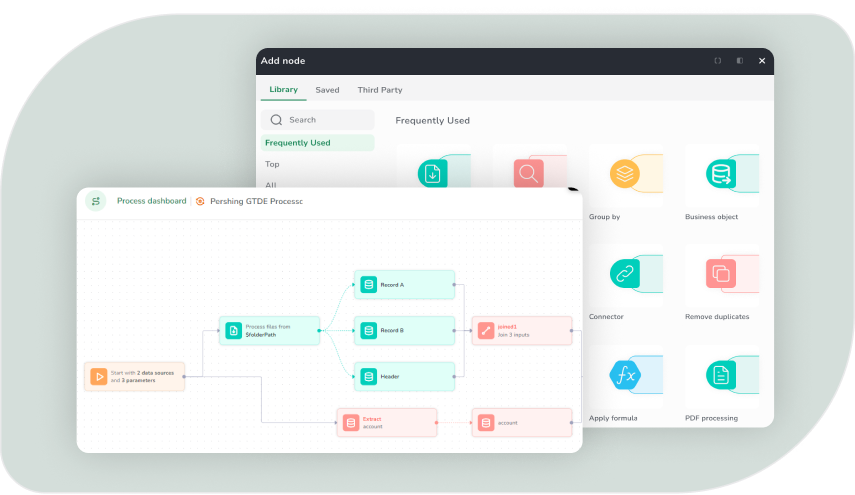Viewport: 855px width, 495px height.
Task: Select the Frequently Used category
Action: click(297, 143)
